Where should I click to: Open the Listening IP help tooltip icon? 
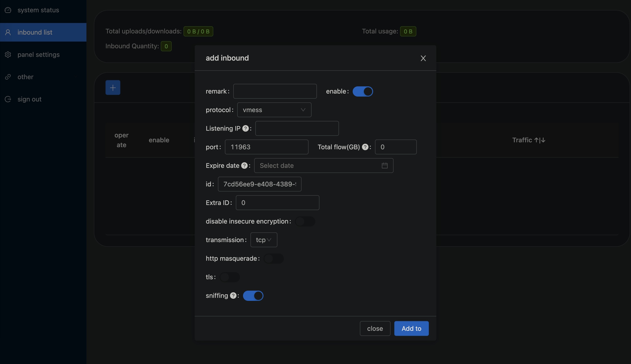(246, 129)
